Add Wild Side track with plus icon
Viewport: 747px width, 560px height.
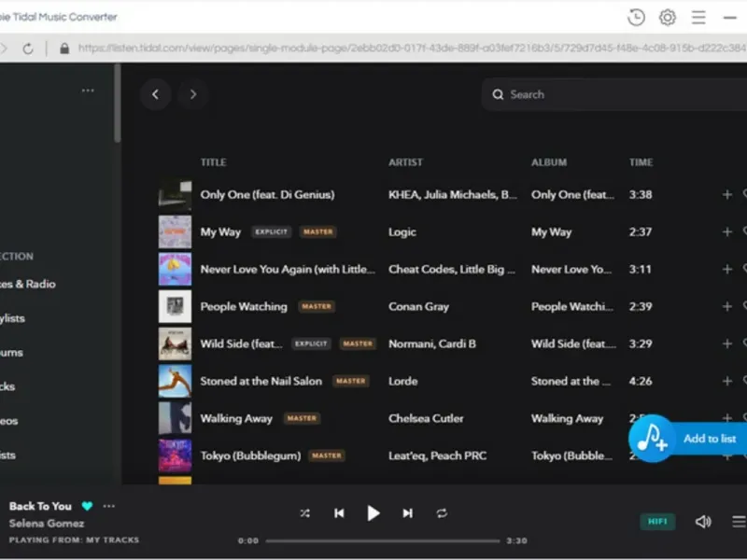pyautogui.click(x=727, y=343)
